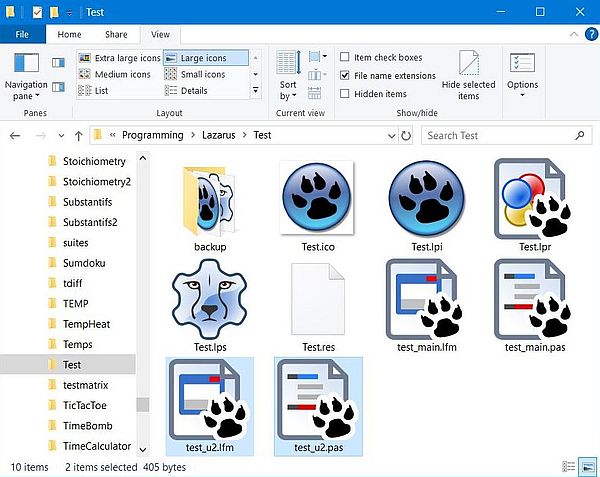Select the TimeCalculator folder in tree
Image resolution: width=600 pixels, height=477 pixels.
97,446
